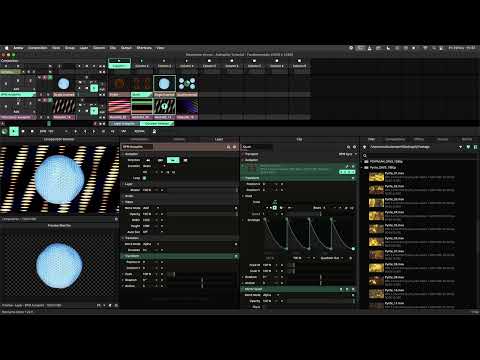Open the Arena application menu

(18, 48)
